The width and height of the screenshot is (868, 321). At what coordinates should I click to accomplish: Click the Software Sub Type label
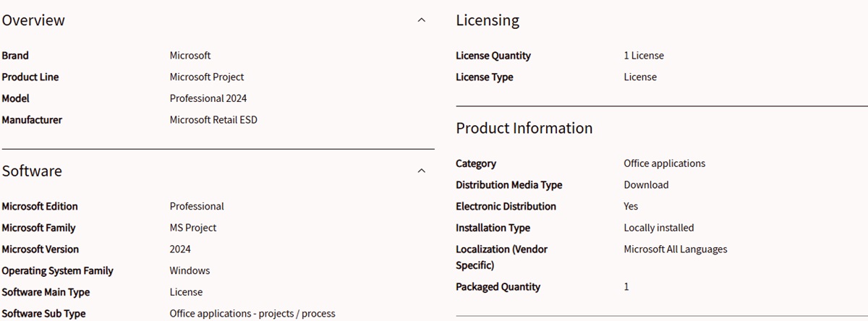(43, 314)
